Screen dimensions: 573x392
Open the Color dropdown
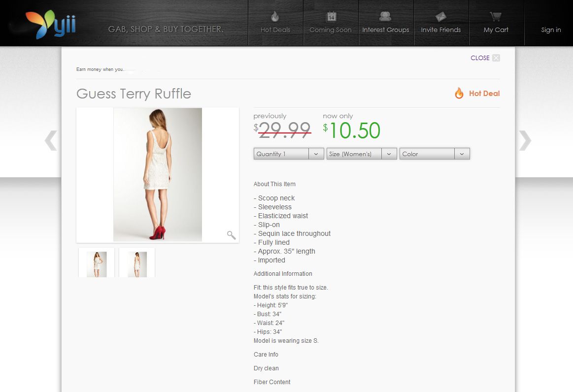point(435,154)
